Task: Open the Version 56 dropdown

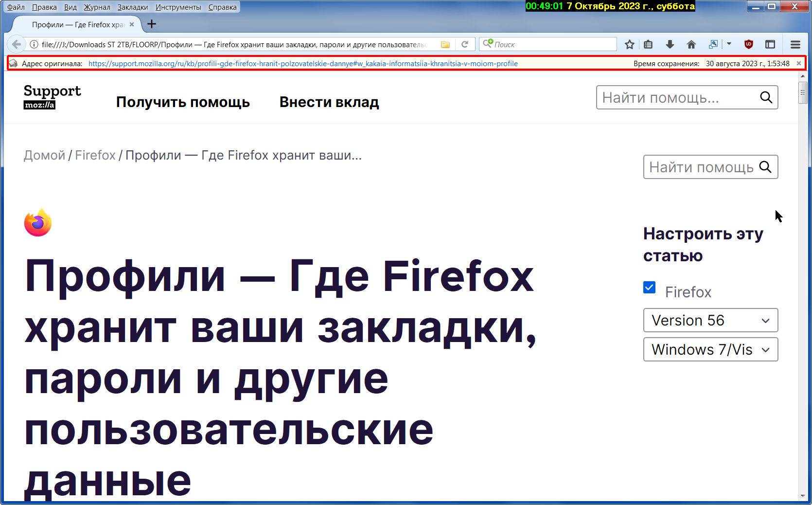Action: (710, 320)
